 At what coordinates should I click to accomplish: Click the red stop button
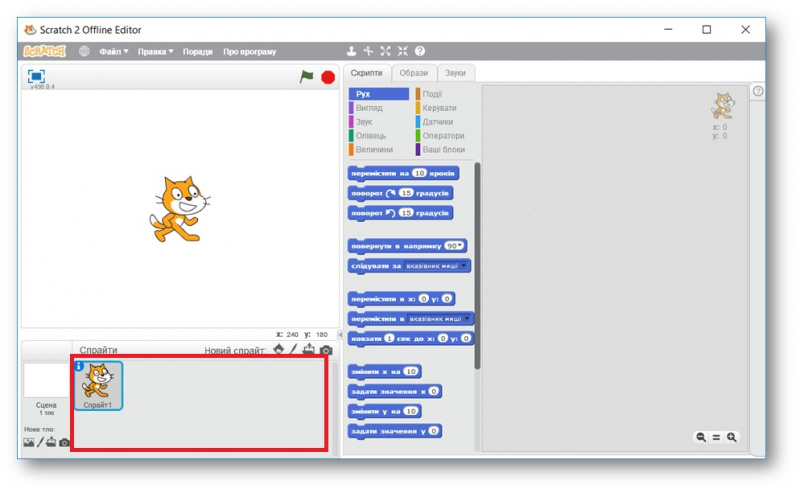click(328, 78)
